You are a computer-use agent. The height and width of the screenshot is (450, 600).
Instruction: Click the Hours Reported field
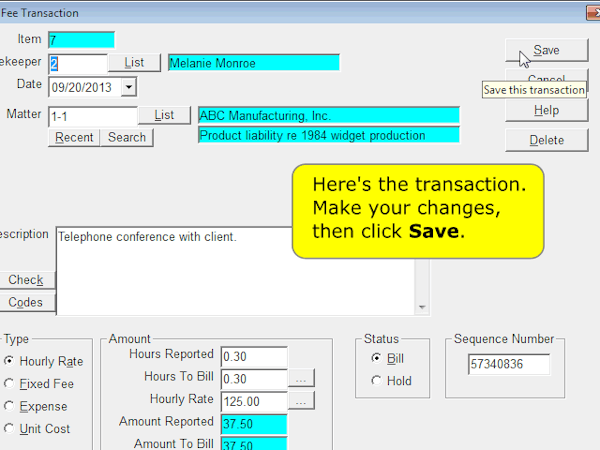pos(254,357)
